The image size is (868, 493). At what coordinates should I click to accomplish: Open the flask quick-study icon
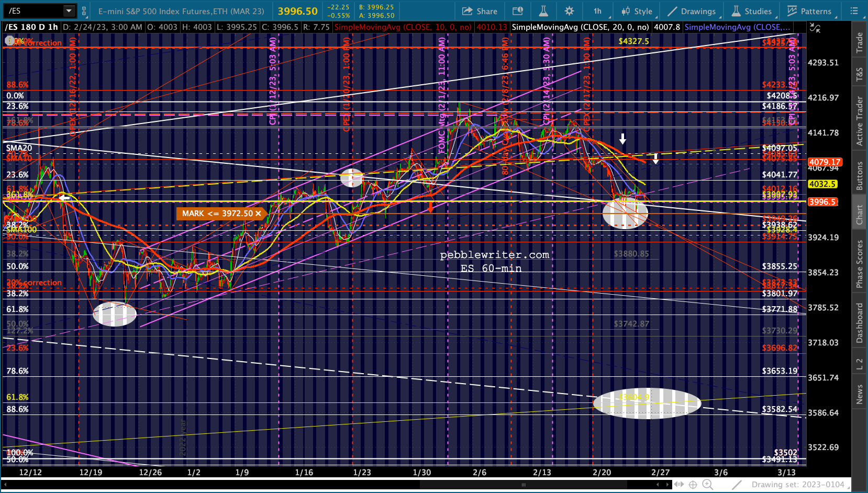click(543, 11)
